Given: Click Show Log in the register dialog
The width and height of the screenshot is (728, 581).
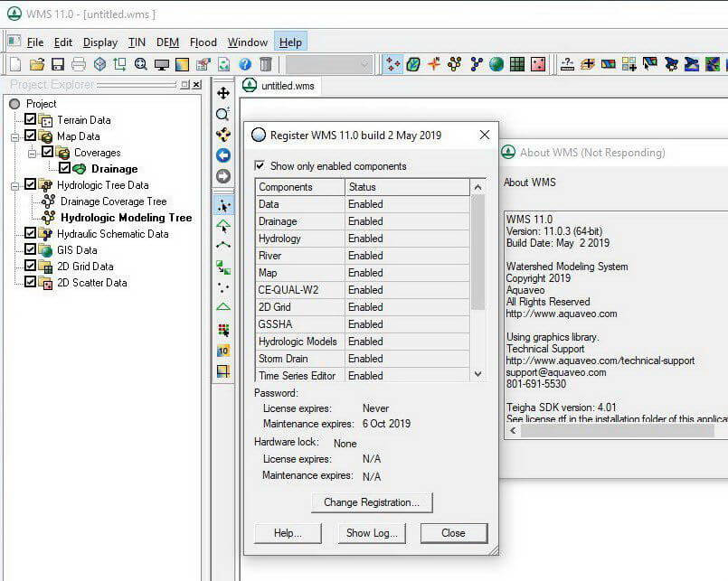Looking at the screenshot, I should tap(371, 533).
